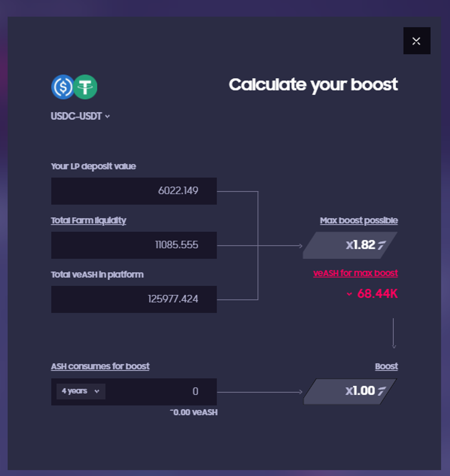Click the Max boost possible link
Screen dimensions: 450x476
(x=359, y=221)
